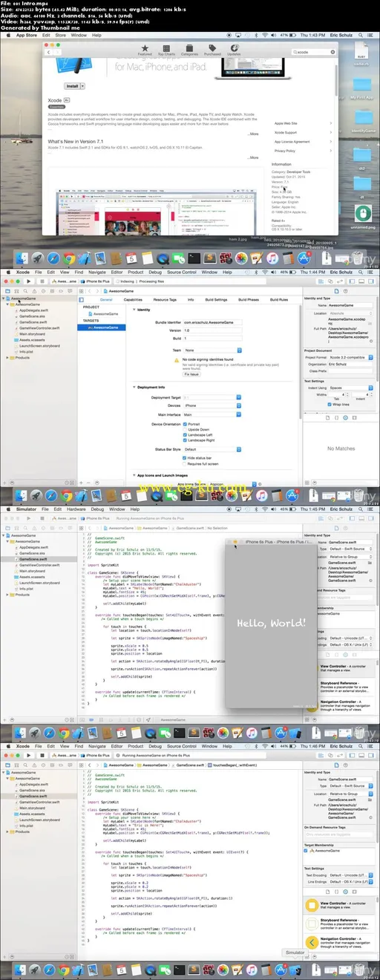
Task: Collapse App Icons and Launch Images section
Action: [x=134, y=475]
